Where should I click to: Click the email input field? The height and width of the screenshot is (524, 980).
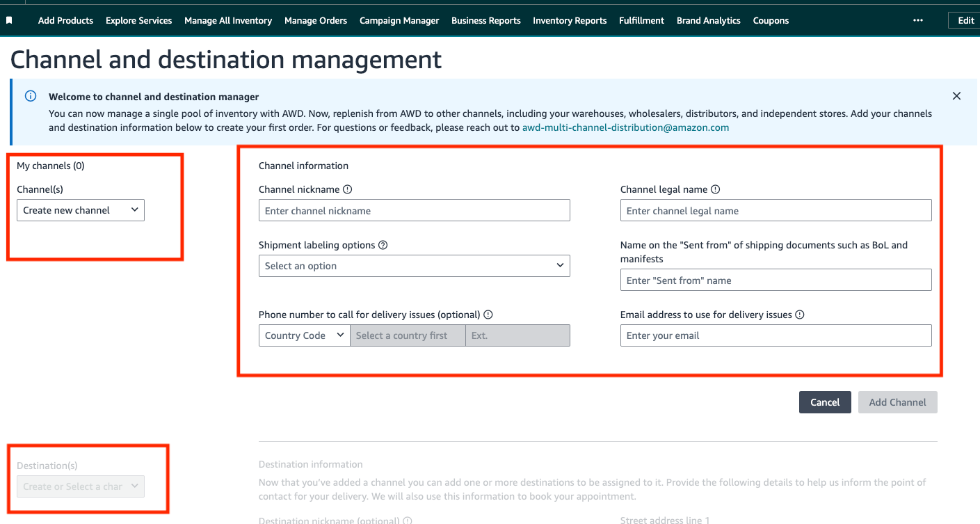(x=776, y=335)
